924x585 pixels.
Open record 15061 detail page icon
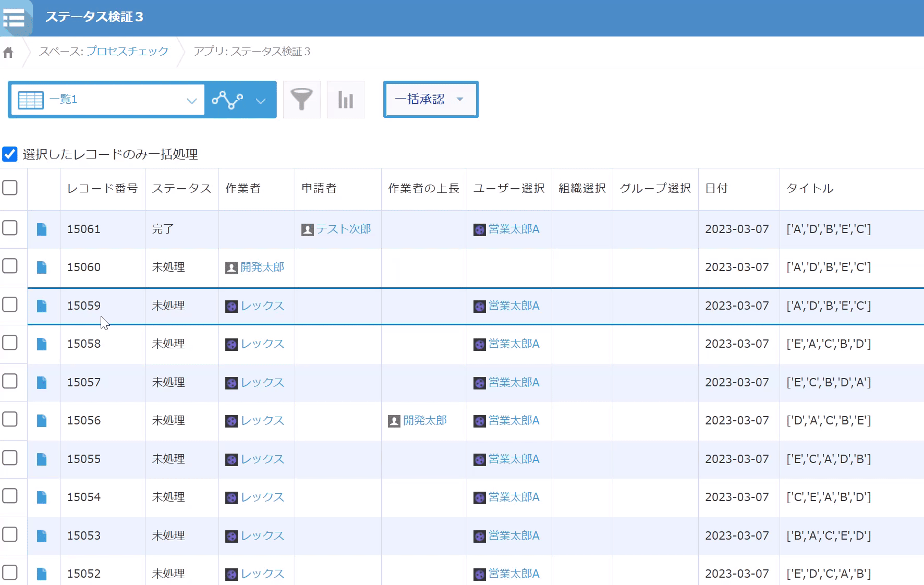click(42, 229)
